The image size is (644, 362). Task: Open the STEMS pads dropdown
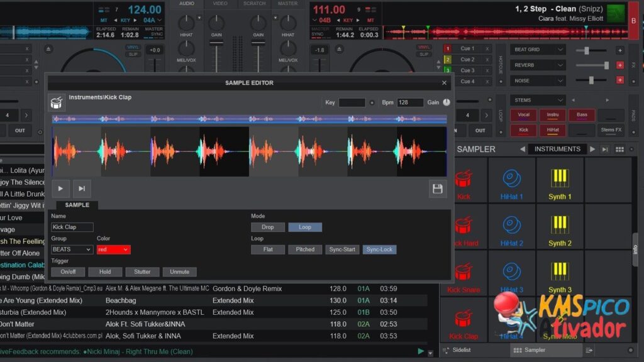[x=538, y=100]
